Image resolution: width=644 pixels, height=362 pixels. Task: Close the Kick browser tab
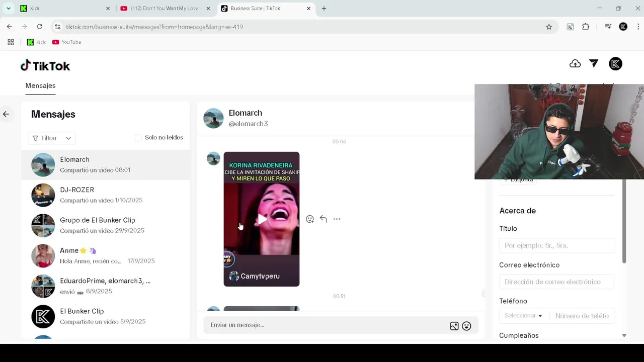coord(108,9)
